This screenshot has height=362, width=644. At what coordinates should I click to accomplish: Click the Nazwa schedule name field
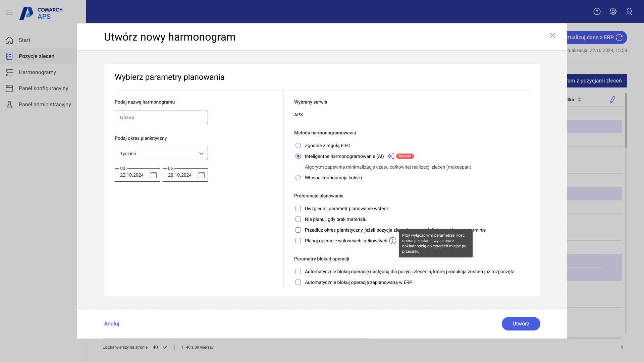tap(161, 117)
